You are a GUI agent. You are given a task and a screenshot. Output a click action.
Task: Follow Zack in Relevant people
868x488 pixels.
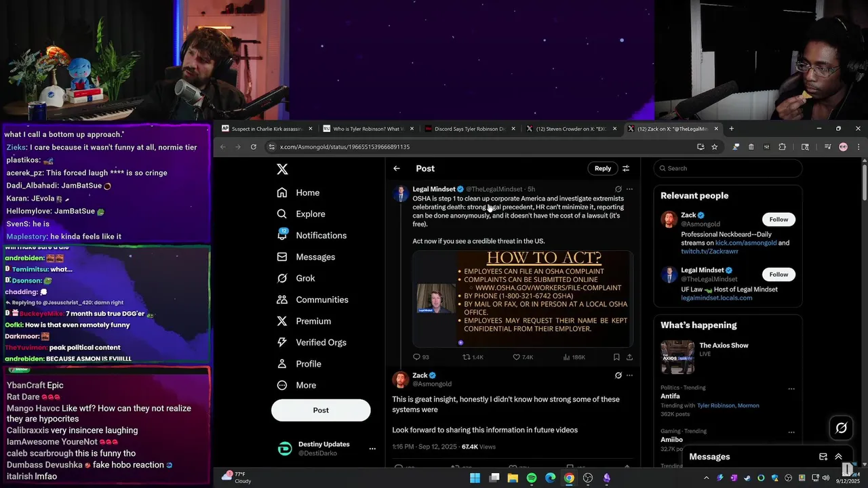tap(778, 220)
